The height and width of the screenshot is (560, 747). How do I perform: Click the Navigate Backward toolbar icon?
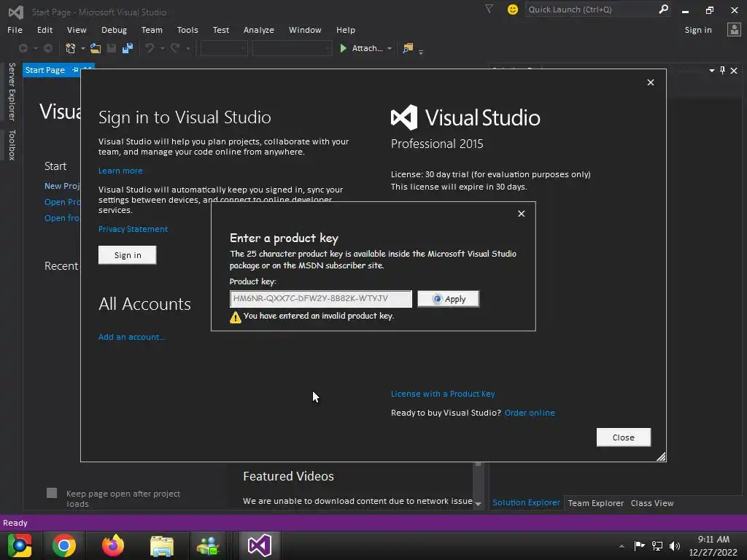tap(23, 48)
